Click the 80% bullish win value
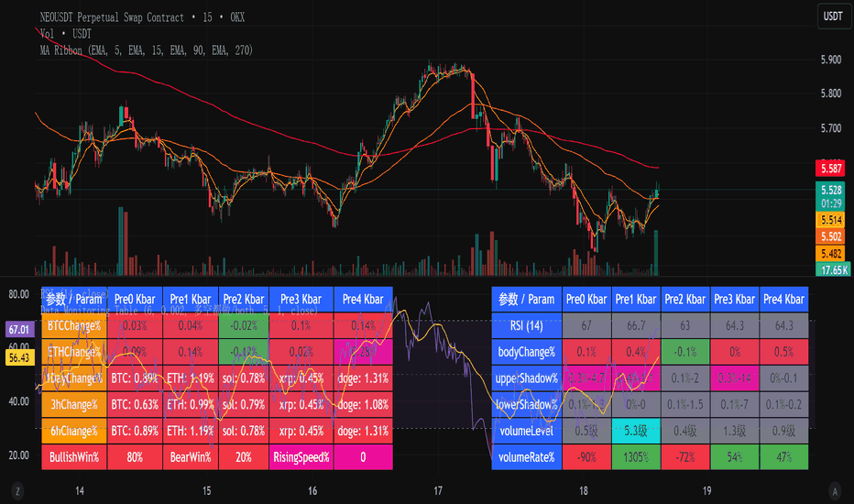The height and width of the screenshot is (504, 854). pyautogui.click(x=135, y=457)
